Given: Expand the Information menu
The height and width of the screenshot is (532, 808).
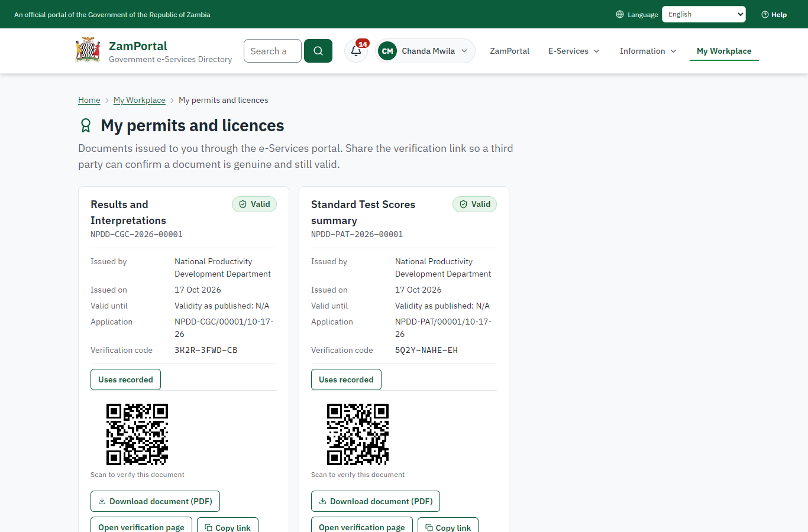Looking at the screenshot, I should click(648, 51).
